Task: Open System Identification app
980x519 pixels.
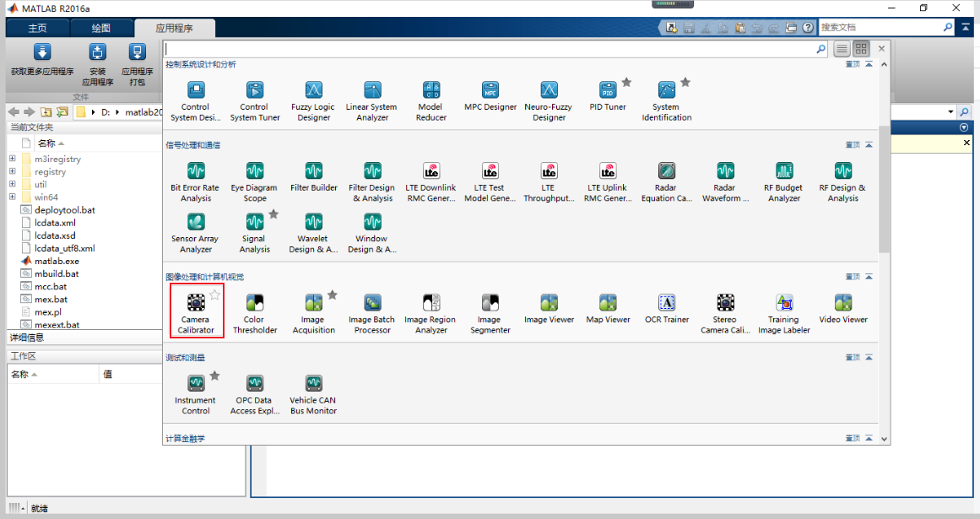Action: tap(666, 101)
